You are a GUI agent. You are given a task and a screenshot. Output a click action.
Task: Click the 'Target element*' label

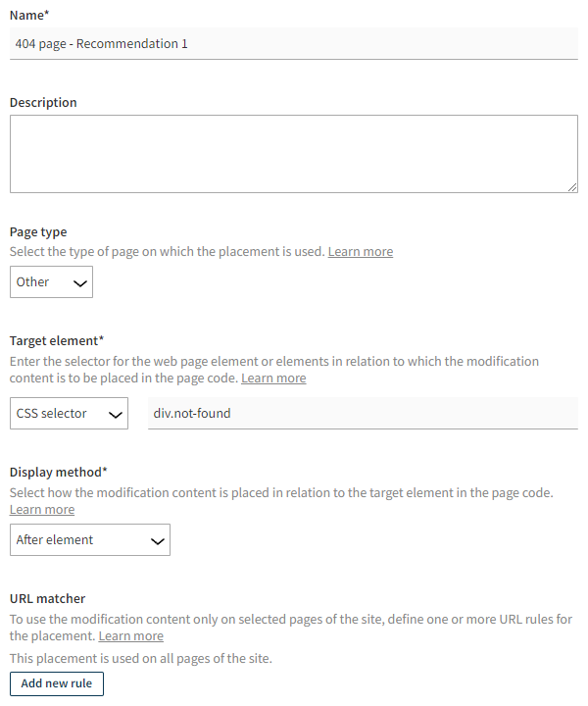click(57, 341)
